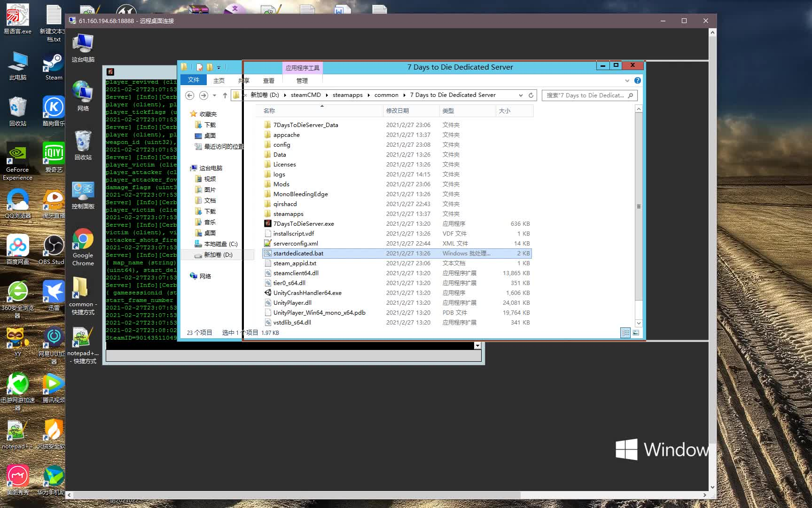Sort files by 类型 column
The height and width of the screenshot is (508, 812).
pyautogui.click(x=468, y=111)
